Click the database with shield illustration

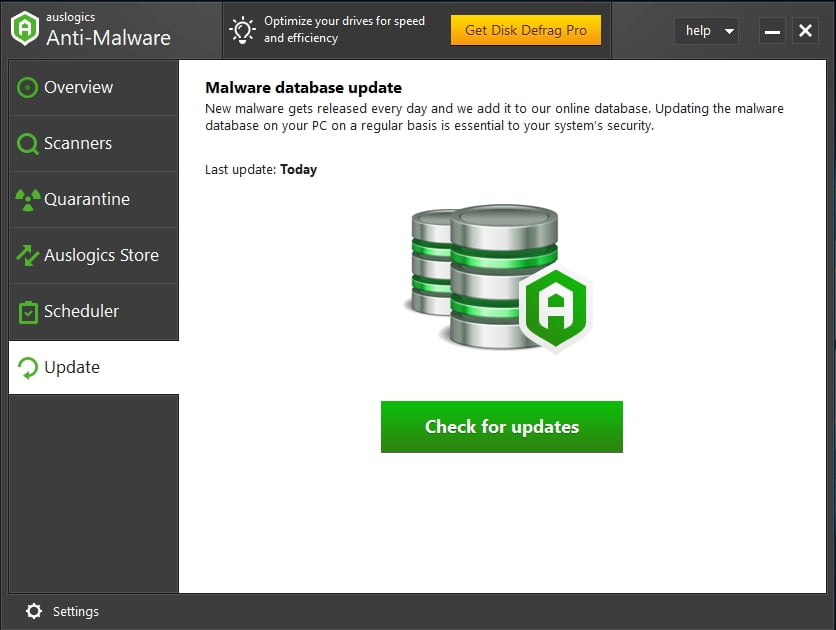[499, 278]
